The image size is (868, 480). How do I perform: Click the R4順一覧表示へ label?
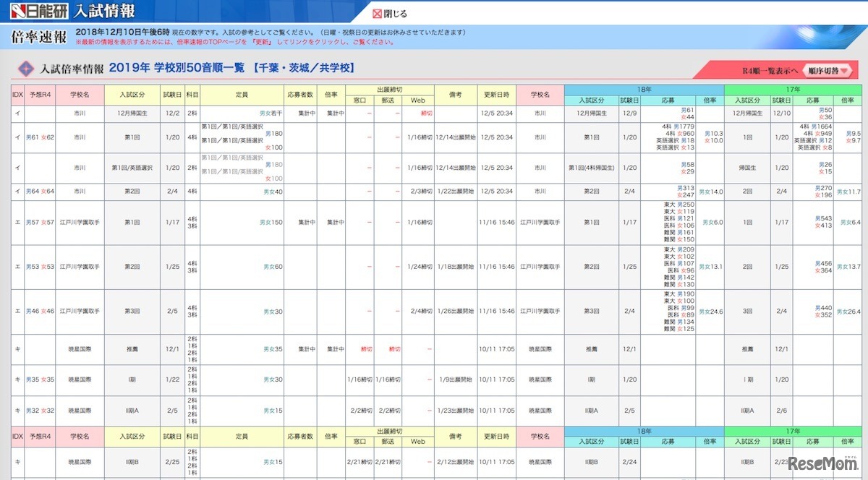coord(770,70)
